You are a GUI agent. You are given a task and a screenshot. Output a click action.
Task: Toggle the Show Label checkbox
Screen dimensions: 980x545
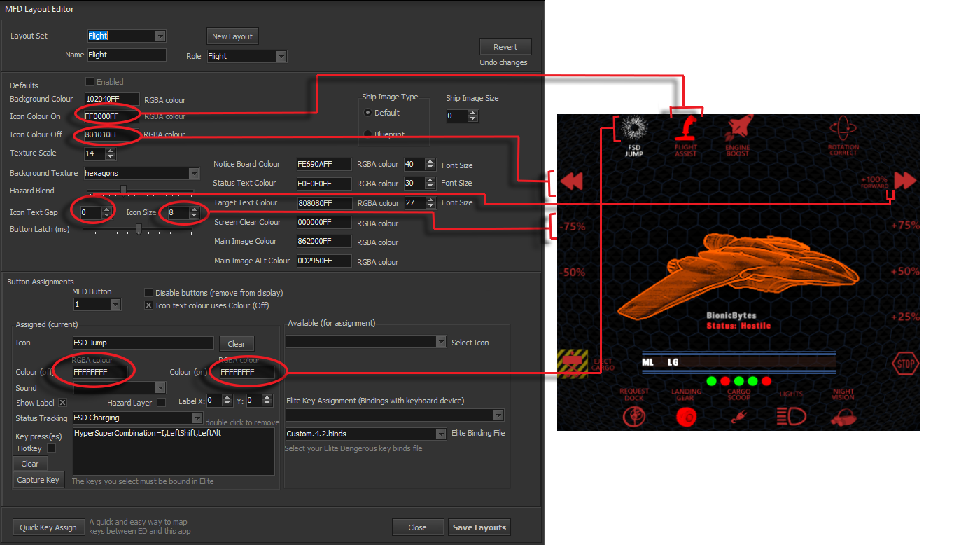click(x=62, y=403)
